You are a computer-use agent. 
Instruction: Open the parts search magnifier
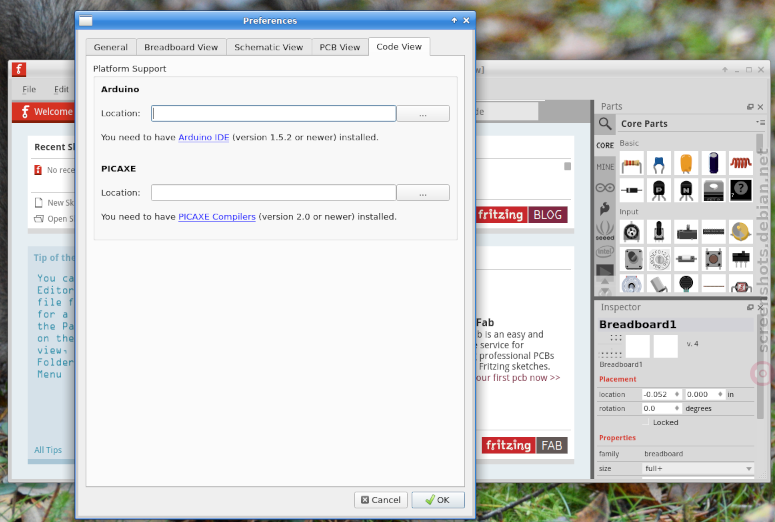tap(605, 123)
